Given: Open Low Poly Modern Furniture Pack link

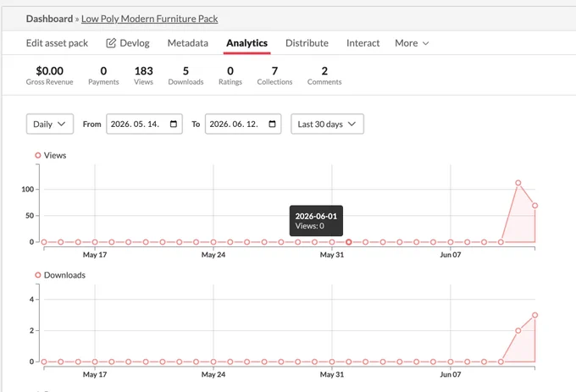Looking at the screenshot, I should point(150,19).
